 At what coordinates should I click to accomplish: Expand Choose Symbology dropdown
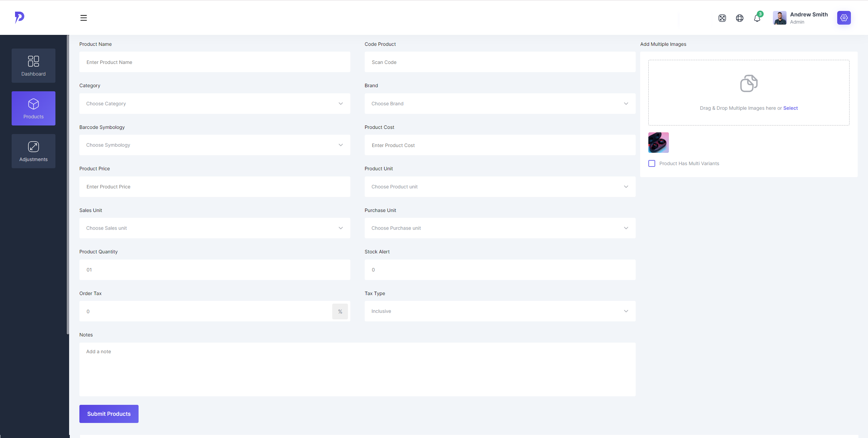pos(215,145)
